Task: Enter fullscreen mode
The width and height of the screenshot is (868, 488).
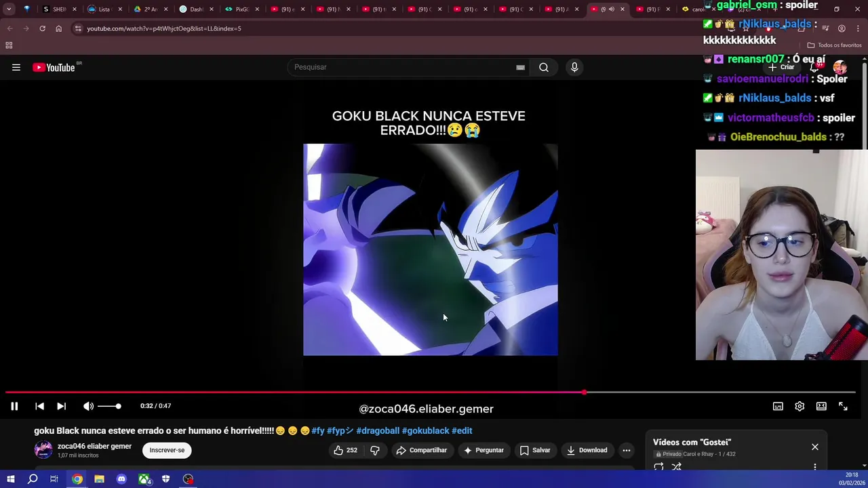Action: (x=843, y=406)
